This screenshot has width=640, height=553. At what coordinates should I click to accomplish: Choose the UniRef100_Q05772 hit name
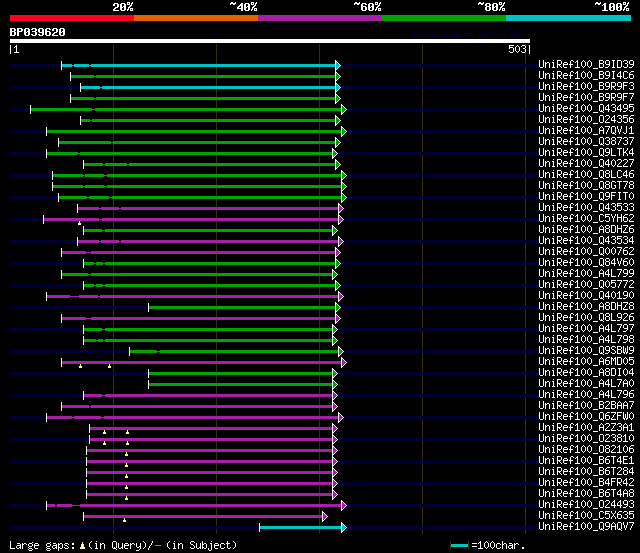[x=586, y=285]
